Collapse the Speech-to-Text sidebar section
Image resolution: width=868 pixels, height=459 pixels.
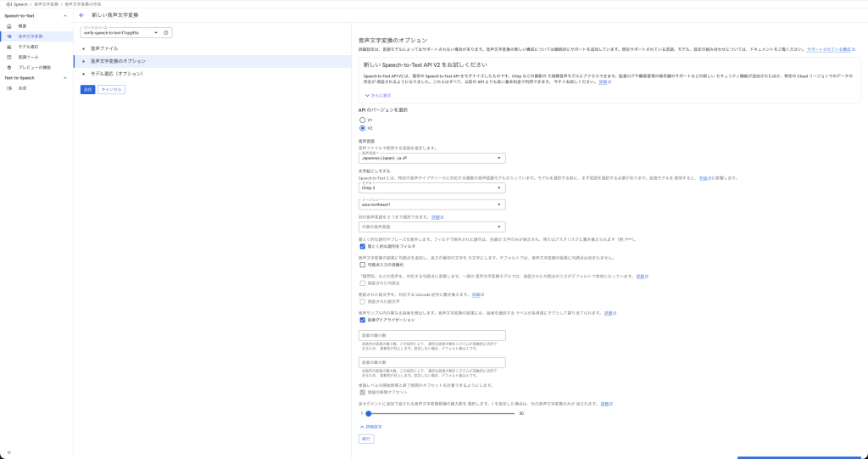point(65,16)
